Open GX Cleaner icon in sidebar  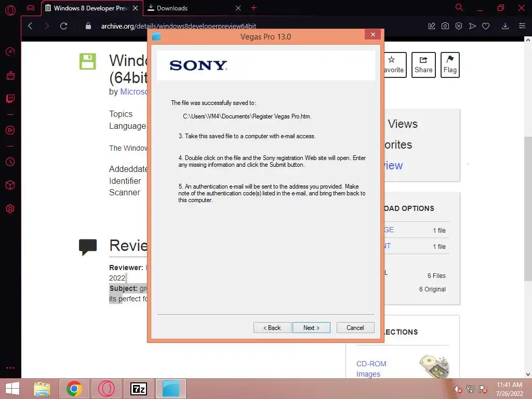click(x=10, y=75)
